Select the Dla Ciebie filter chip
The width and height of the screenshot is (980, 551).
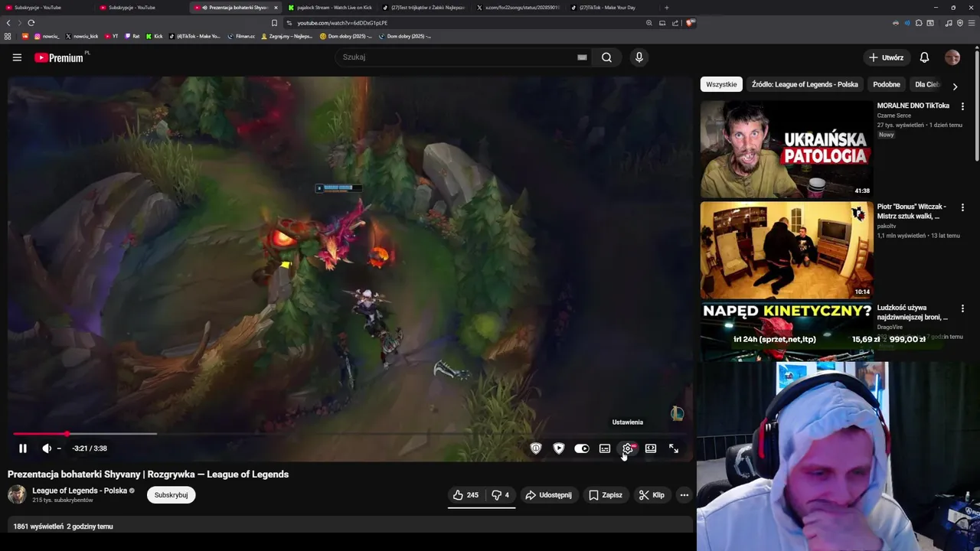[x=927, y=84]
